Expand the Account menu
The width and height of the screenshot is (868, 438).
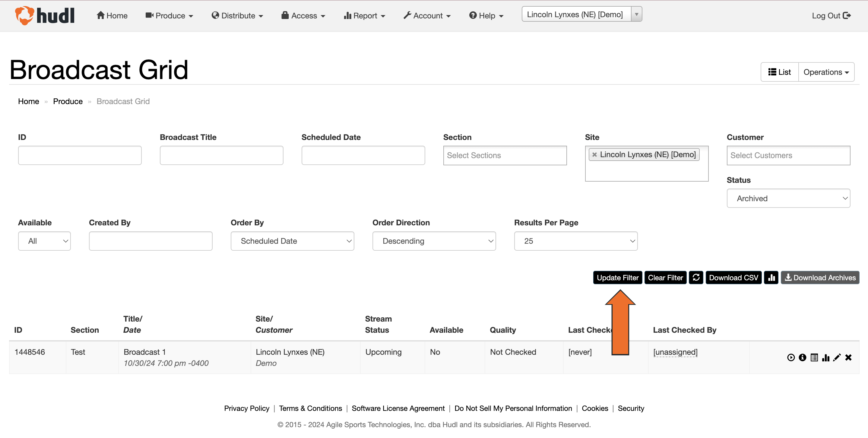[x=427, y=15]
